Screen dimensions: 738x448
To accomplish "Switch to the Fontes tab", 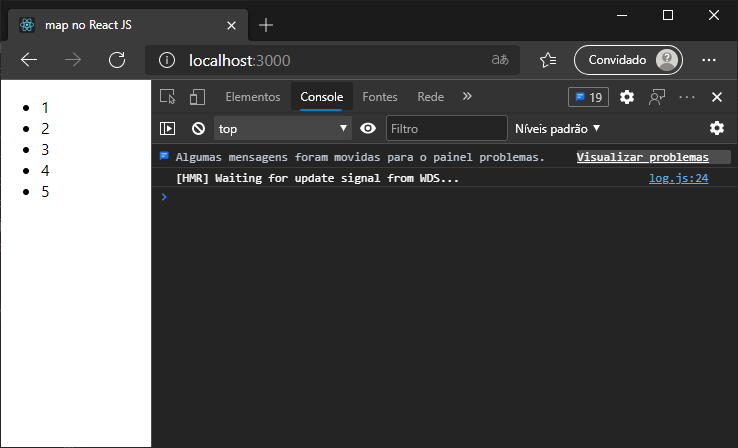I will pos(379,97).
